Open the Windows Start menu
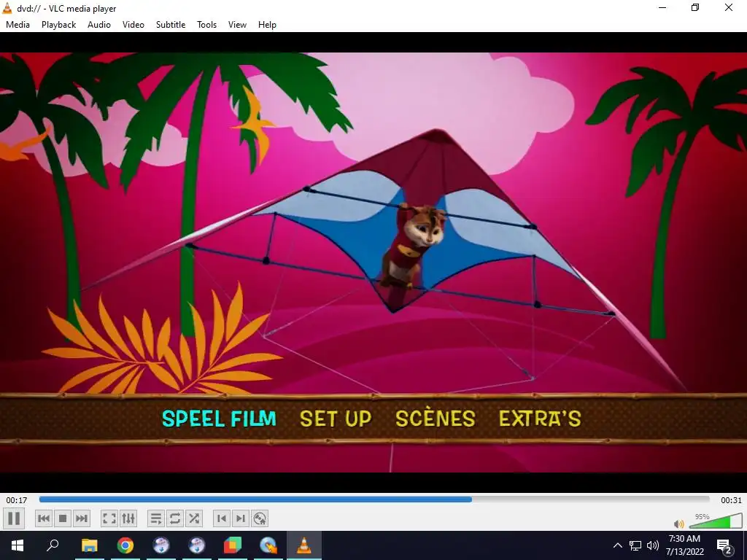Screen dimensions: 747x560 click(18, 545)
